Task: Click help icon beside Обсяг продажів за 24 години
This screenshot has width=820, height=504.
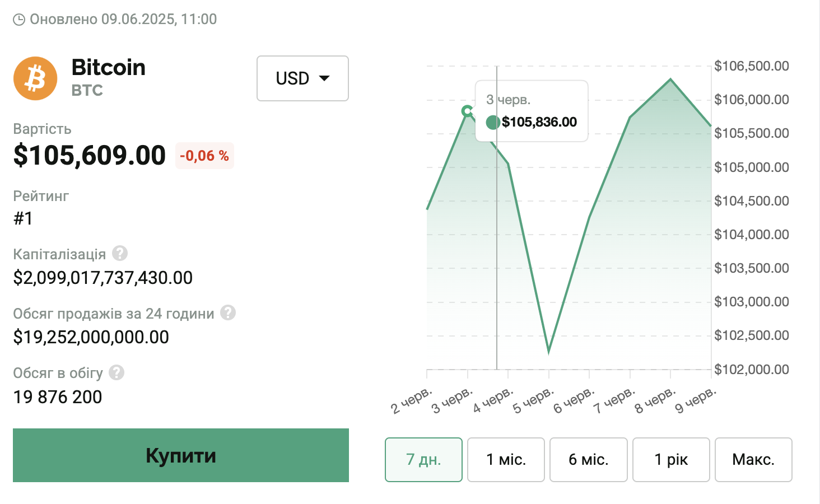Action: 228,312
